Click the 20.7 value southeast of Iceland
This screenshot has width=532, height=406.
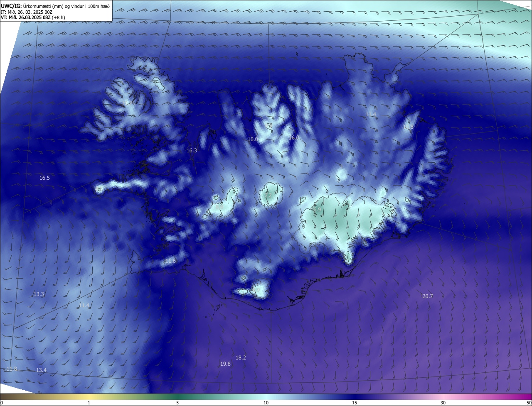[x=428, y=296]
